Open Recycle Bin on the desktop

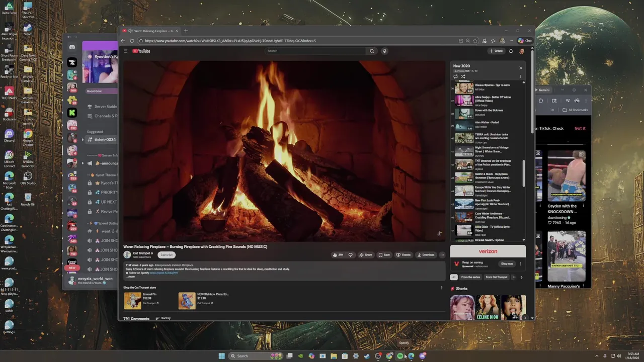coord(28,199)
